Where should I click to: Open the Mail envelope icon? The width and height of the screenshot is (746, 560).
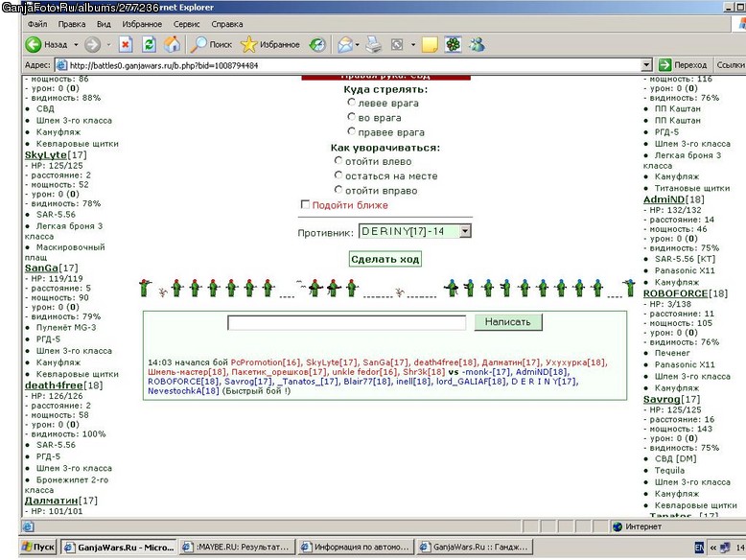click(x=345, y=45)
